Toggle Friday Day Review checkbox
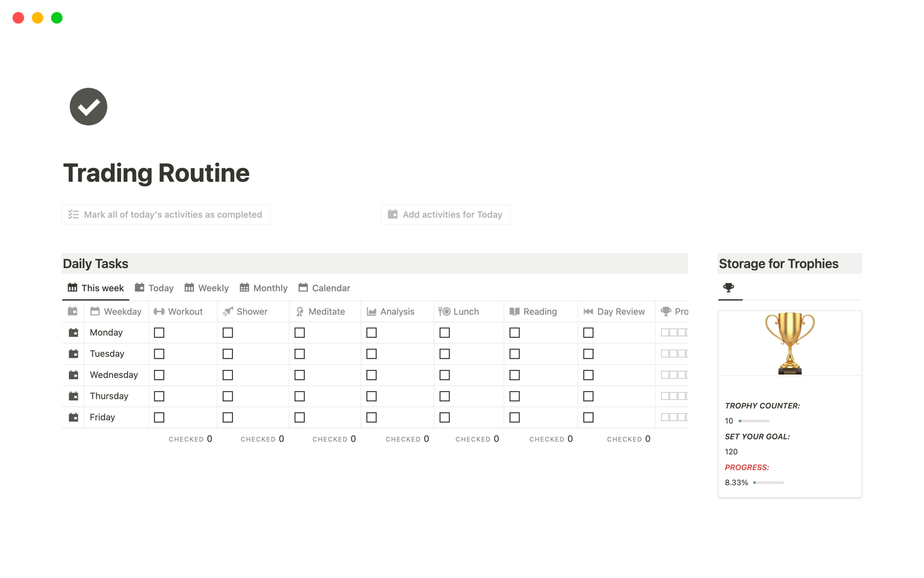This screenshot has width=924, height=578. [x=588, y=417]
